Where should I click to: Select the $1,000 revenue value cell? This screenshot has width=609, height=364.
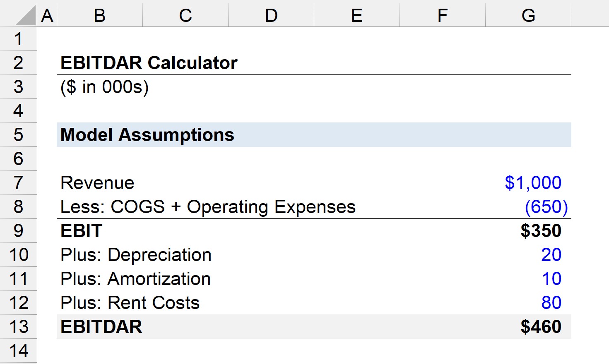pos(533,183)
